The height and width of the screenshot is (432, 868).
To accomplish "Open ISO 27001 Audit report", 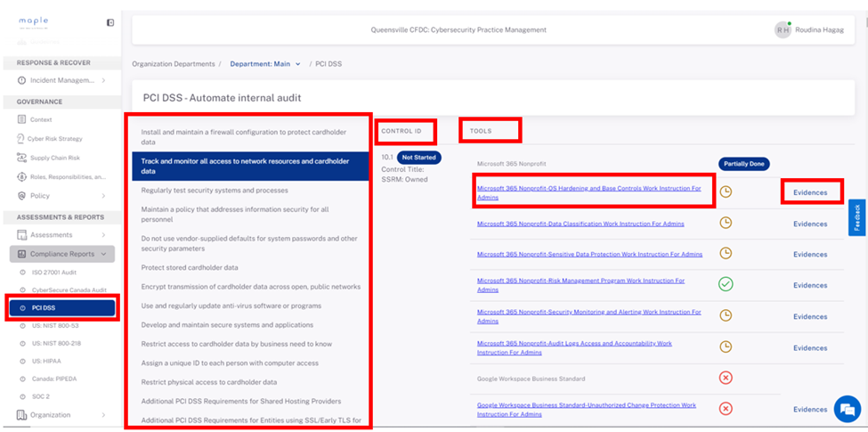I will pyautogui.click(x=55, y=272).
